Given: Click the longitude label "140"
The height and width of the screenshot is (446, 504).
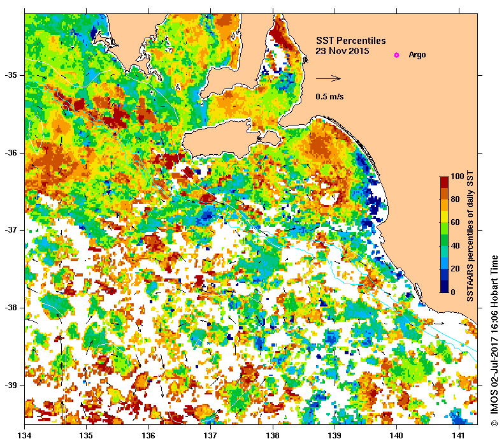Looking at the screenshot, I should coord(396,436).
